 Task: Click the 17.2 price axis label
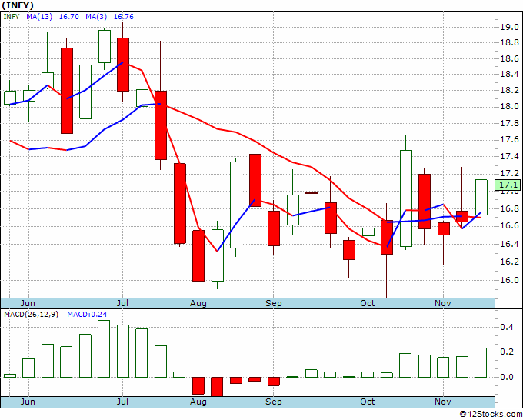(509, 174)
